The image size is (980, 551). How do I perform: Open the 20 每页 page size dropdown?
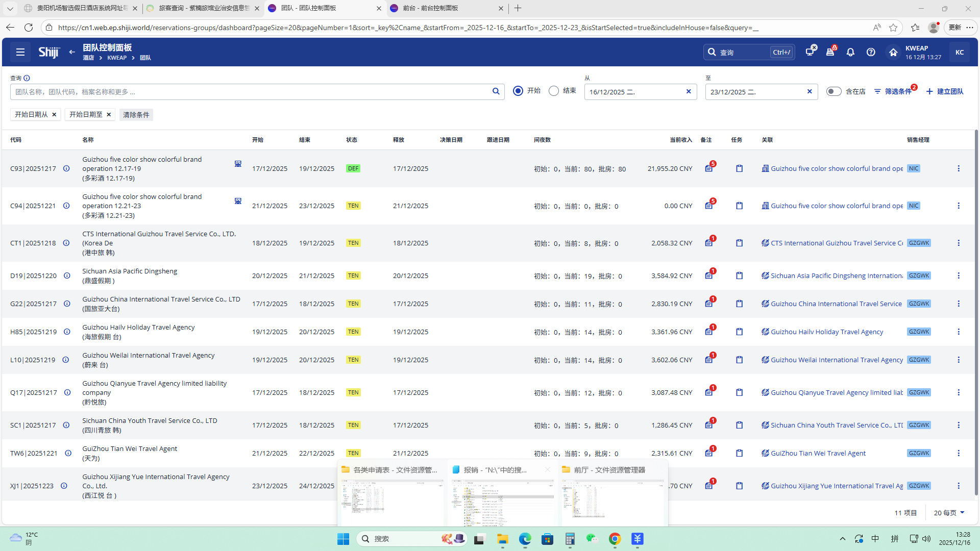pos(949,513)
